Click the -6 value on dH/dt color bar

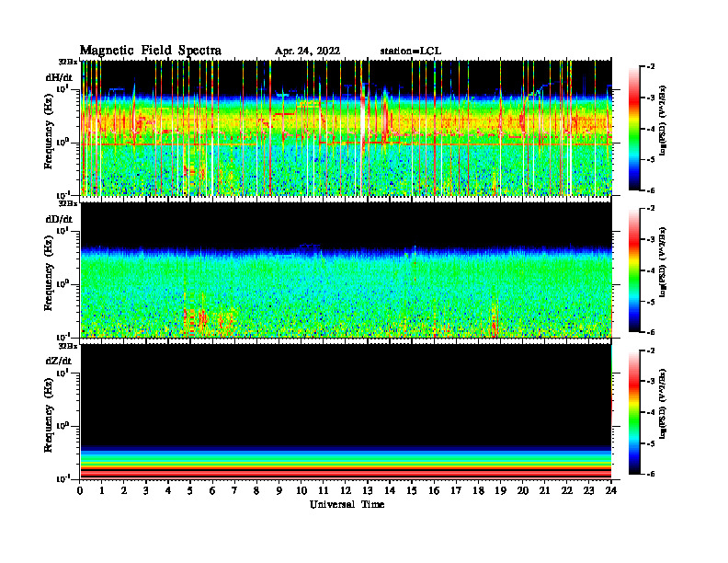(x=651, y=190)
